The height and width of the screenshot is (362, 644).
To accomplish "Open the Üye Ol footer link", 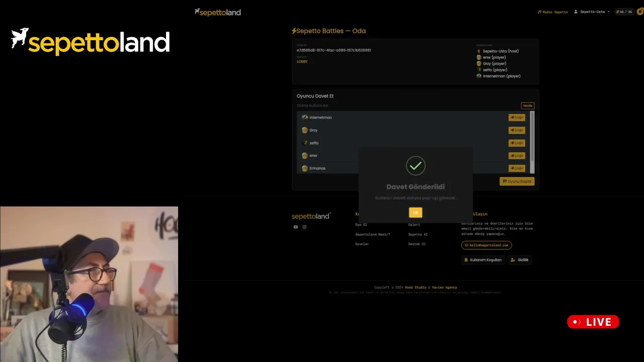I will [361, 225].
